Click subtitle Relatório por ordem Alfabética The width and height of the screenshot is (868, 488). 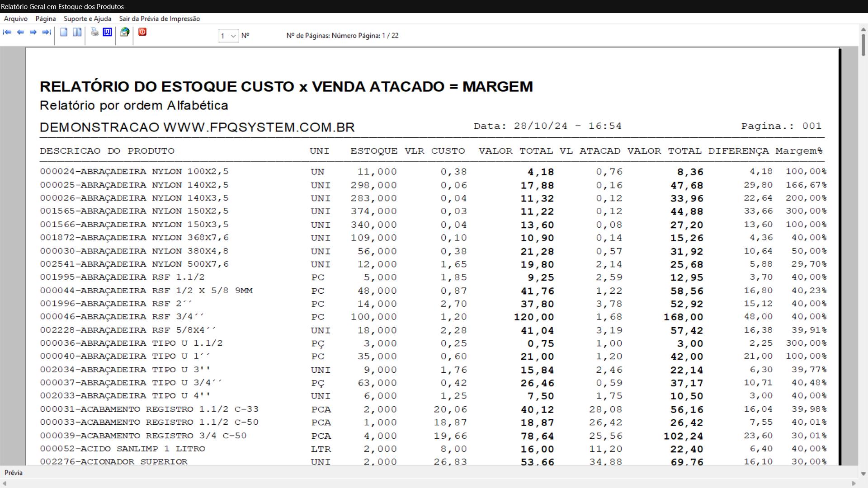click(x=134, y=106)
